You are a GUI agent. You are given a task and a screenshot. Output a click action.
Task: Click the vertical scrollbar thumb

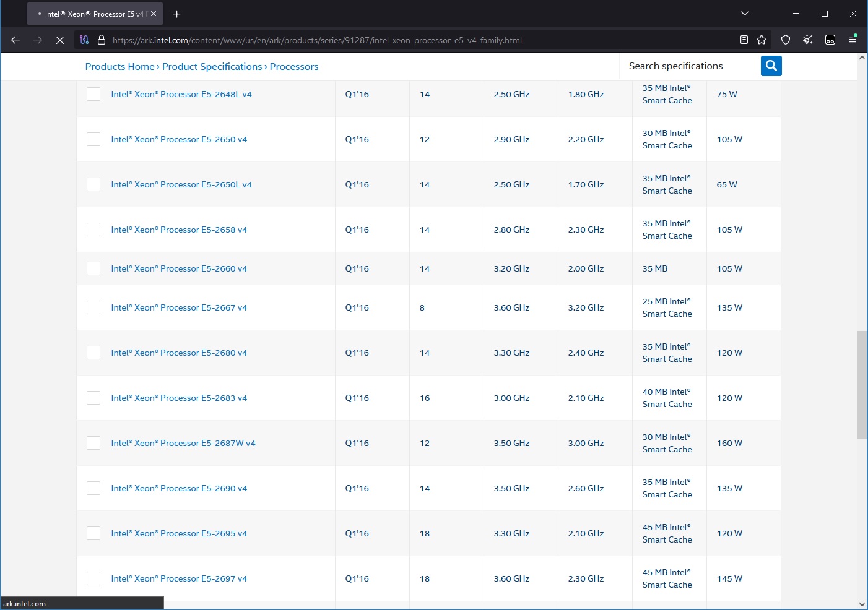coord(862,385)
